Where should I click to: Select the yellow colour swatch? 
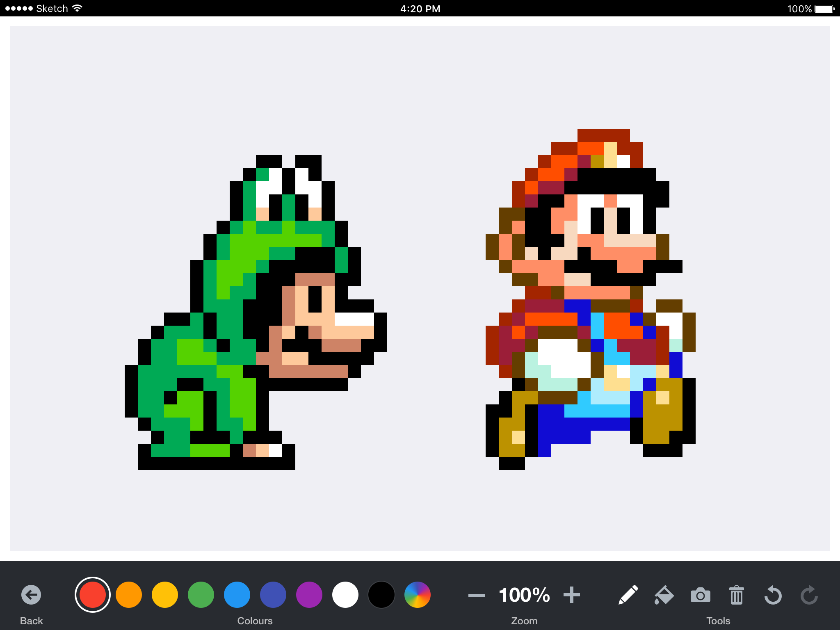coord(165,595)
